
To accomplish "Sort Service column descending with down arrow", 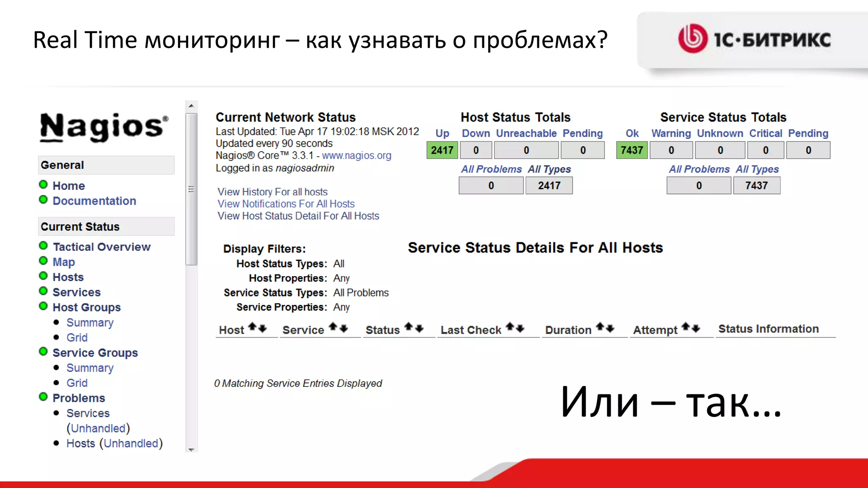I will pos(343,328).
